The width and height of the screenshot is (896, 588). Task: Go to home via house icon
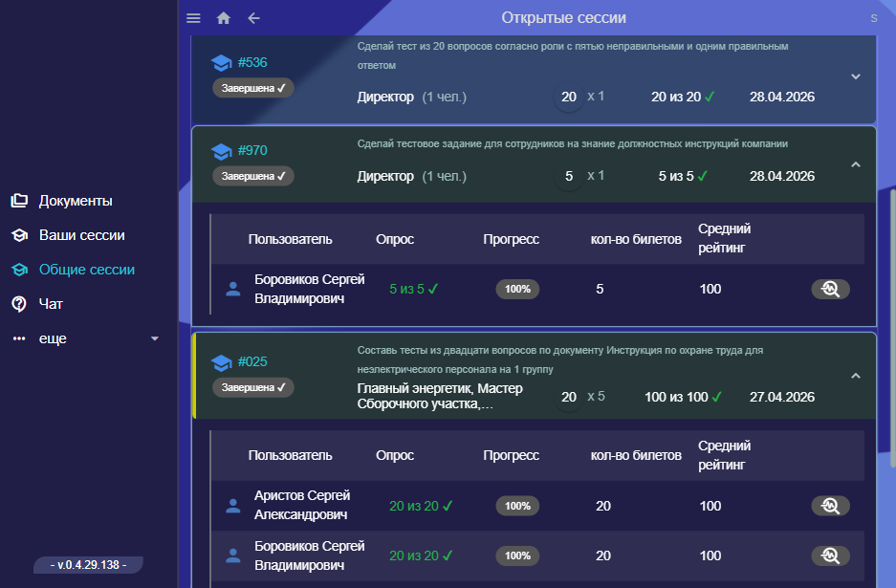click(x=224, y=18)
